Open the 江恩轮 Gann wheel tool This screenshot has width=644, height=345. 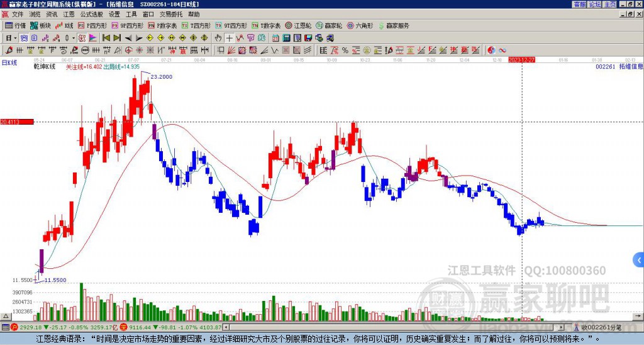pyautogui.click(x=298, y=25)
